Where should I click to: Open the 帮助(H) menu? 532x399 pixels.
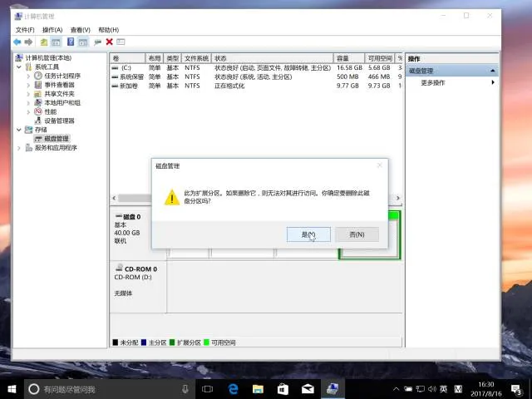tap(108, 30)
